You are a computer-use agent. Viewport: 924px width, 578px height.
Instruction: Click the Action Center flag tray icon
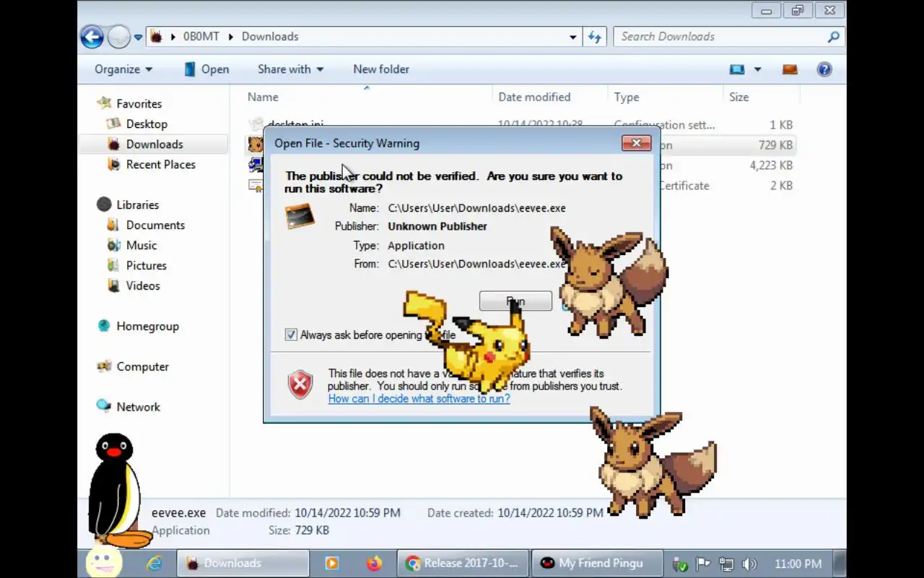pos(702,564)
